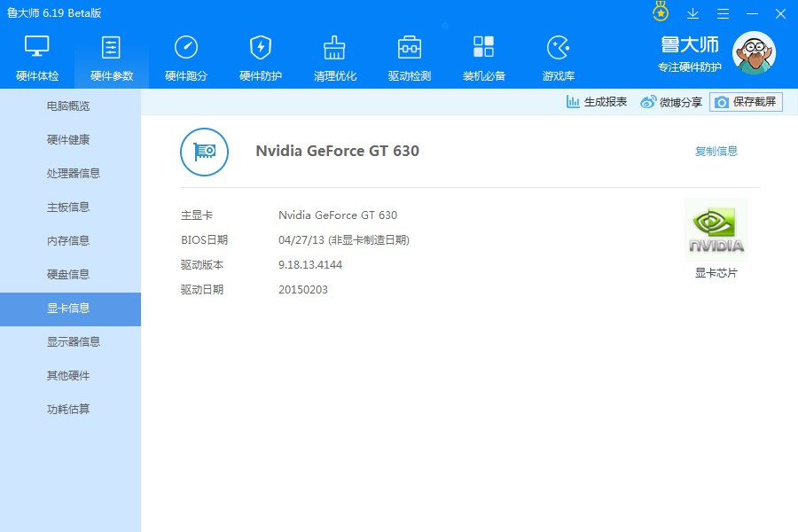
Task: Select 主板信息 in the sidebar
Action: click(70, 207)
